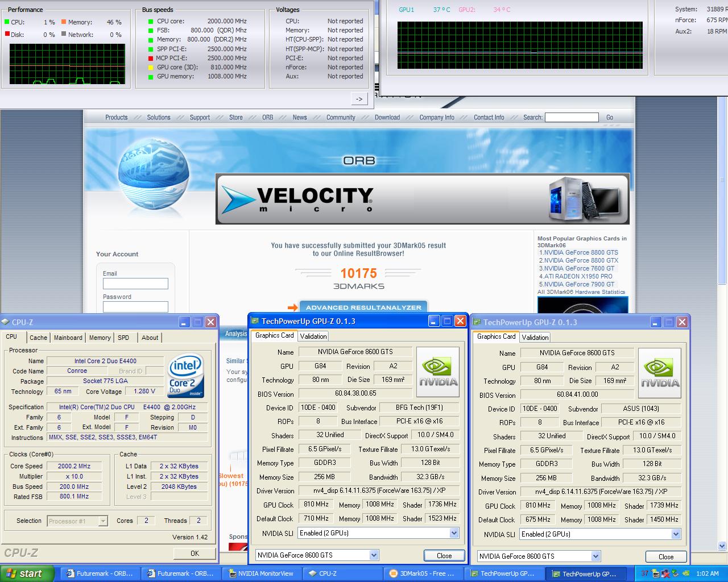Click the BIOS Version 60.84.41.00.00 field
Image resolution: width=728 pixels, height=582 pixels.
click(577, 394)
